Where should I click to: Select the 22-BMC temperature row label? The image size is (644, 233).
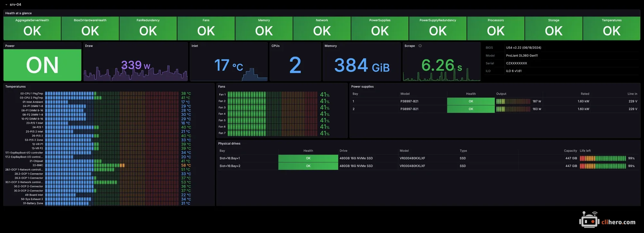pyautogui.click(x=38, y=165)
